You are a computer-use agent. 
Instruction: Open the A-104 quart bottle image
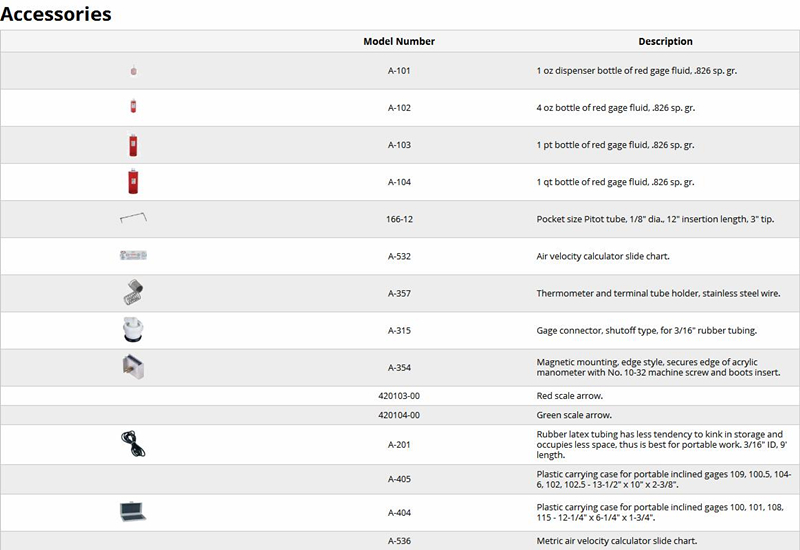point(133,182)
